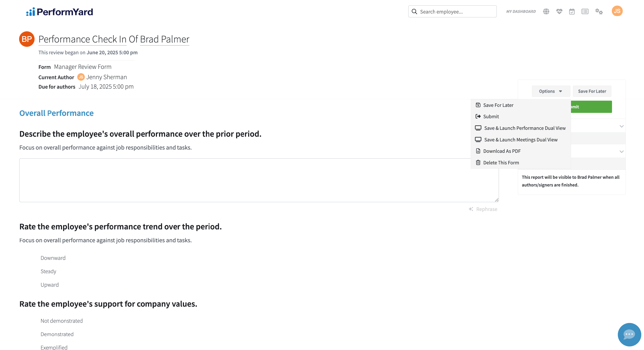Screen dimensions: 644x350
Task: Expand the first sidebar chevron section
Action: point(621,126)
